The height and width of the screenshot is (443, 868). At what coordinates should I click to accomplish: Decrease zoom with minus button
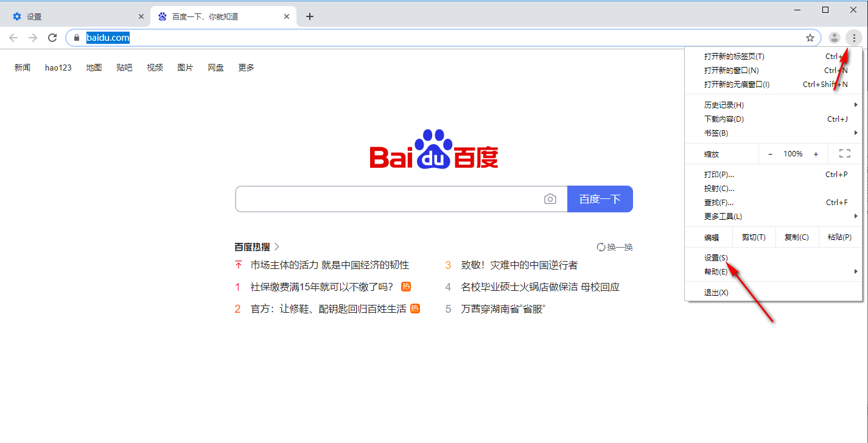770,154
